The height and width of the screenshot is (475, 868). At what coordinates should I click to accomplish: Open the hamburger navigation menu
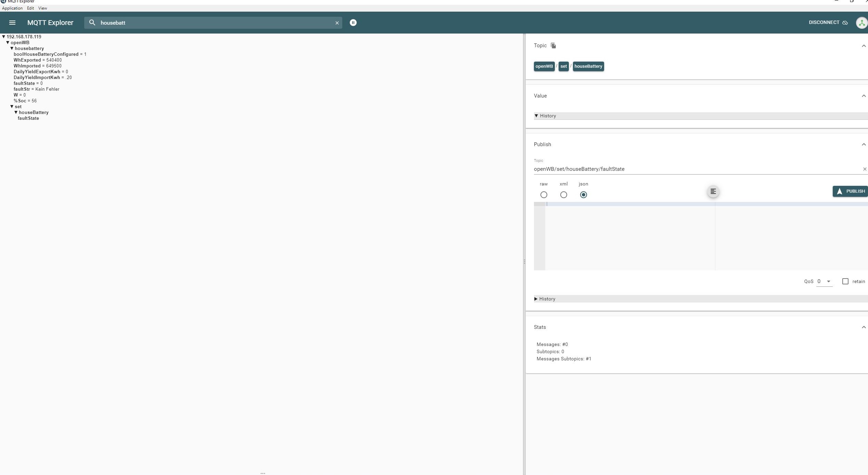click(12, 23)
